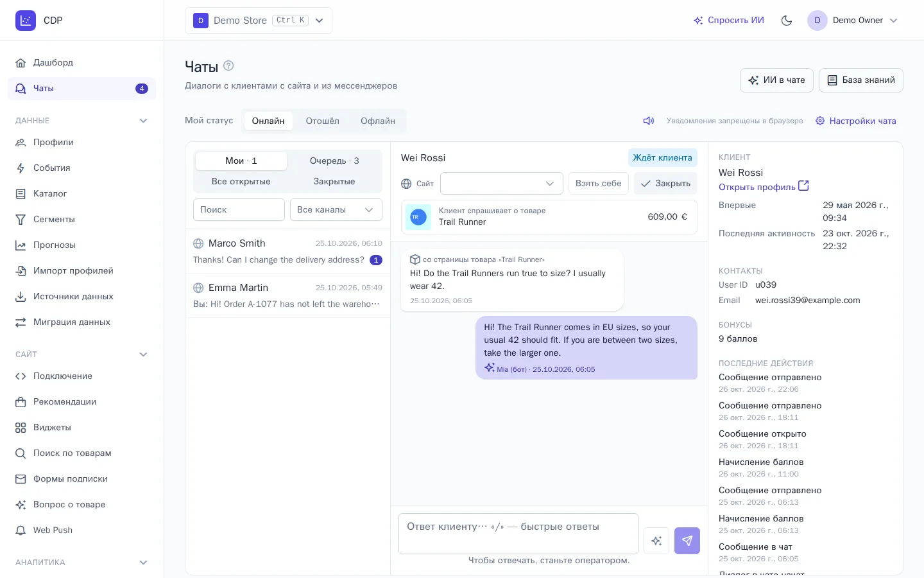Click the Закрыть conversation button
This screenshot has width=924, height=578.
tap(665, 183)
